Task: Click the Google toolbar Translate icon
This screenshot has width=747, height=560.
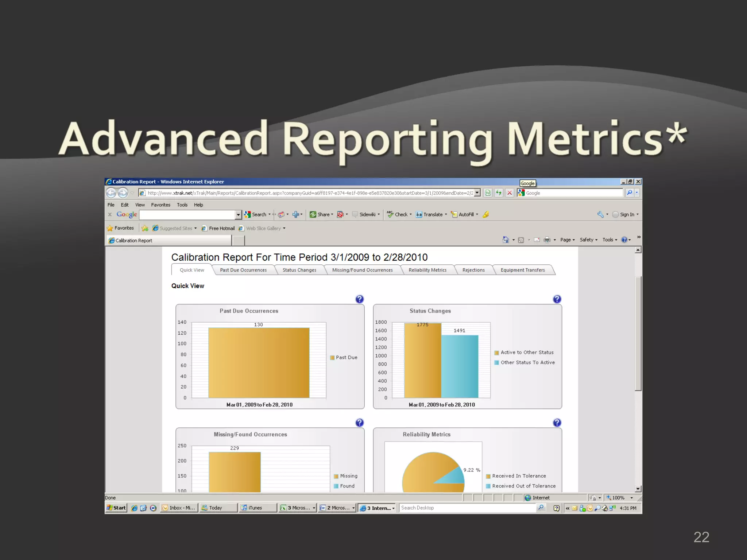Action: tap(419, 214)
